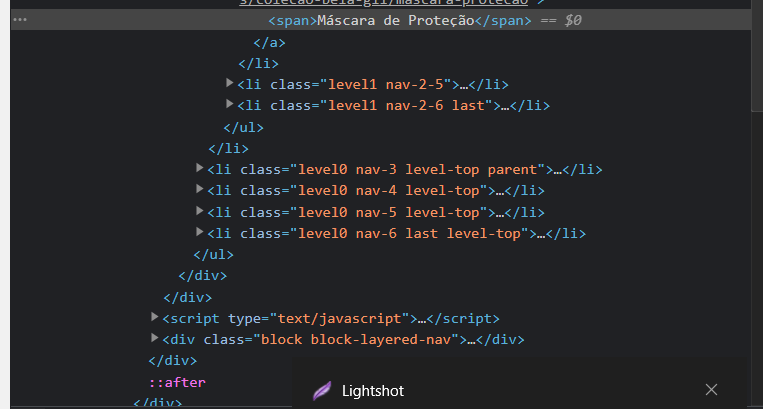The image size is (763, 409).
Task: Expand the nav-2-6 last list item
Action: pyautogui.click(x=230, y=104)
